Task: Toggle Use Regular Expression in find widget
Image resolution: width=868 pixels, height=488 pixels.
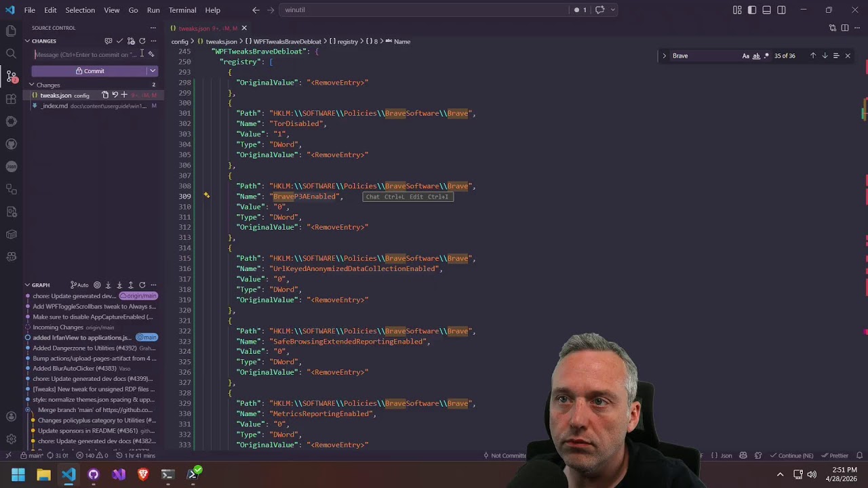Action: pos(766,56)
